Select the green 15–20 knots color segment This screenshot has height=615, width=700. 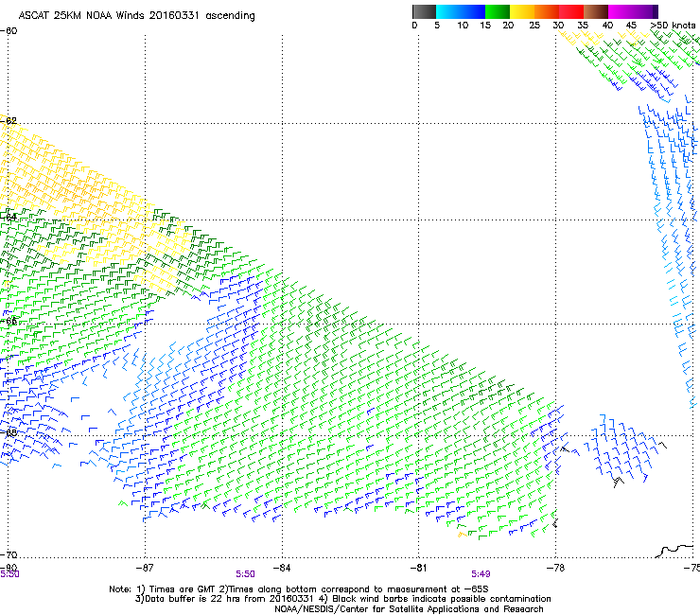pos(498,11)
